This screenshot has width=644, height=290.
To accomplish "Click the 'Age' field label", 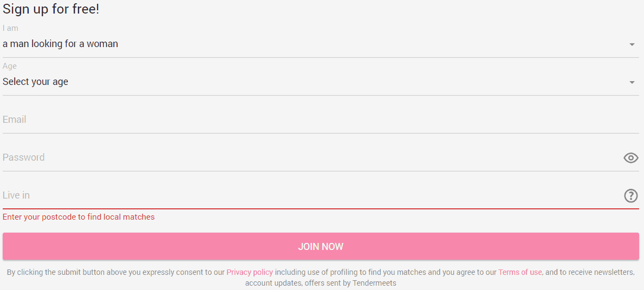I will click(x=9, y=66).
